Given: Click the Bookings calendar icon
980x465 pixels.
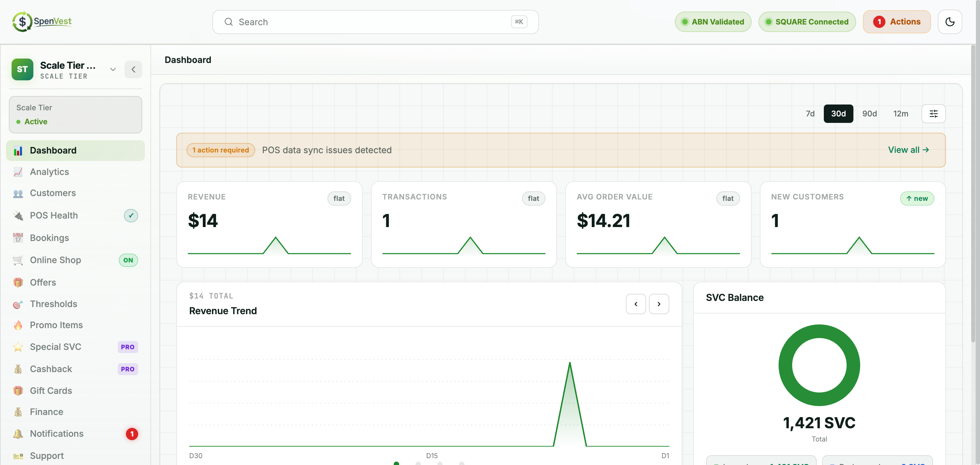Looking at the screenshot, I should click(18, 238).
